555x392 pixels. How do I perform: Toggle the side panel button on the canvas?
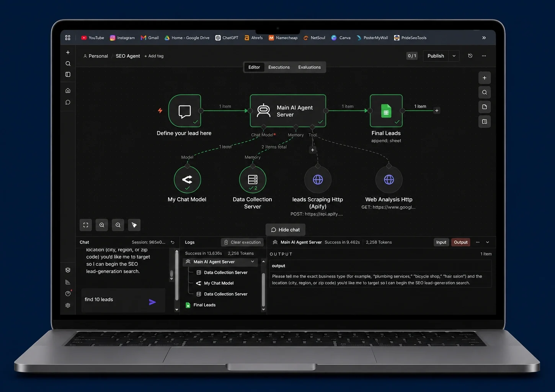[485, 121]
